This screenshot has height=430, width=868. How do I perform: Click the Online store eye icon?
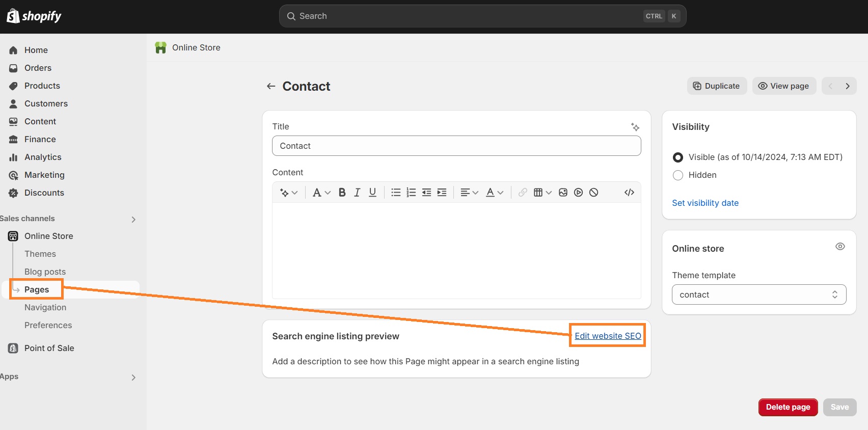click(x=840, y=247)
